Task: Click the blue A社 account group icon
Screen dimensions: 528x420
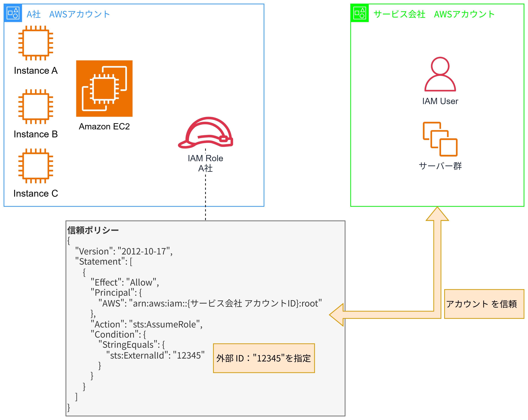Action: pos(13,13)
